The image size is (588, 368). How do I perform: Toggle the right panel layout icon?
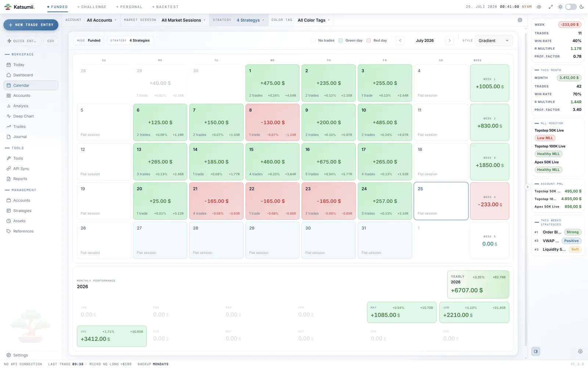pyautogui.click(x=536, y=351)
